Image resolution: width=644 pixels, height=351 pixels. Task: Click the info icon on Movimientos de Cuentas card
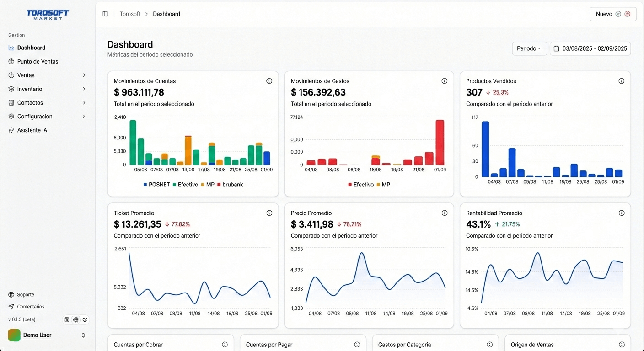pyautogui.click(x=269, y=81)
